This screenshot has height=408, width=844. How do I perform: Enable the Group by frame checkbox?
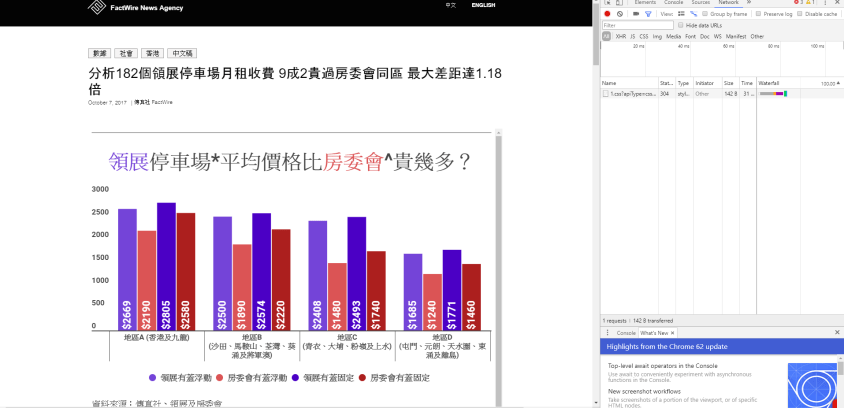click(706, 14)
